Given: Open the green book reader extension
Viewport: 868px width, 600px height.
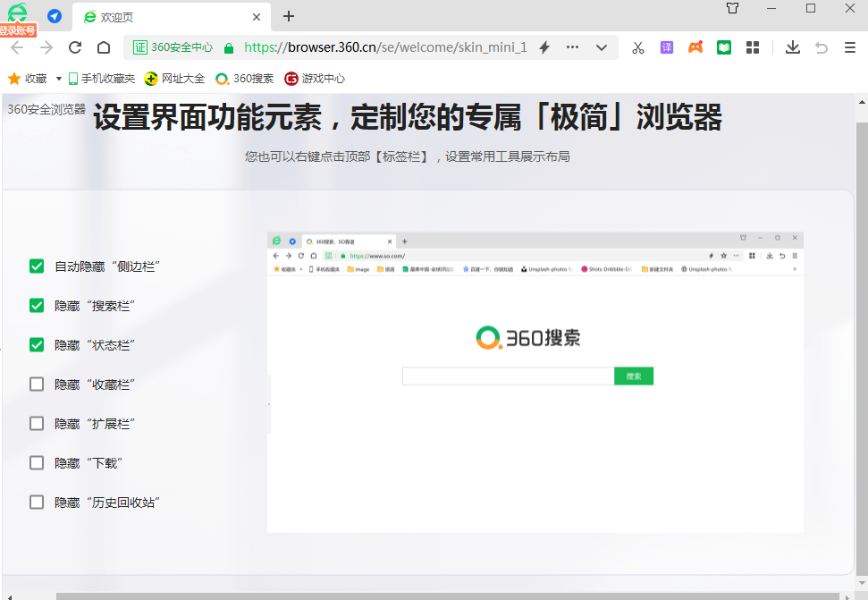Looking at the screenshot, I should coord(724,47).
